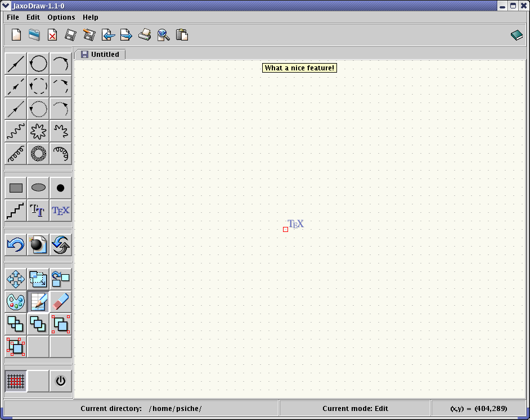Select the dotted ghost arc tool
530x420 pixels.
tap(61, 109)
